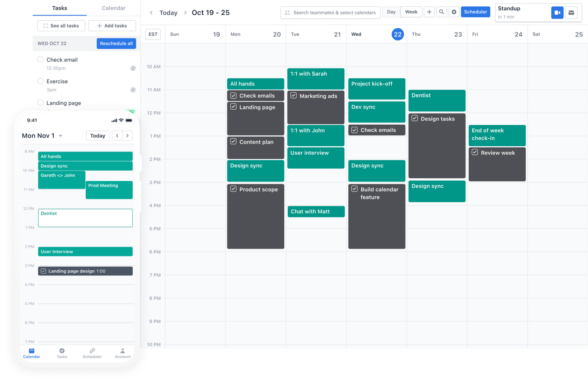The width and height of the screenshot is (588, 383).
Task: Open settings via the gear icon
Action: click(454, 12)
